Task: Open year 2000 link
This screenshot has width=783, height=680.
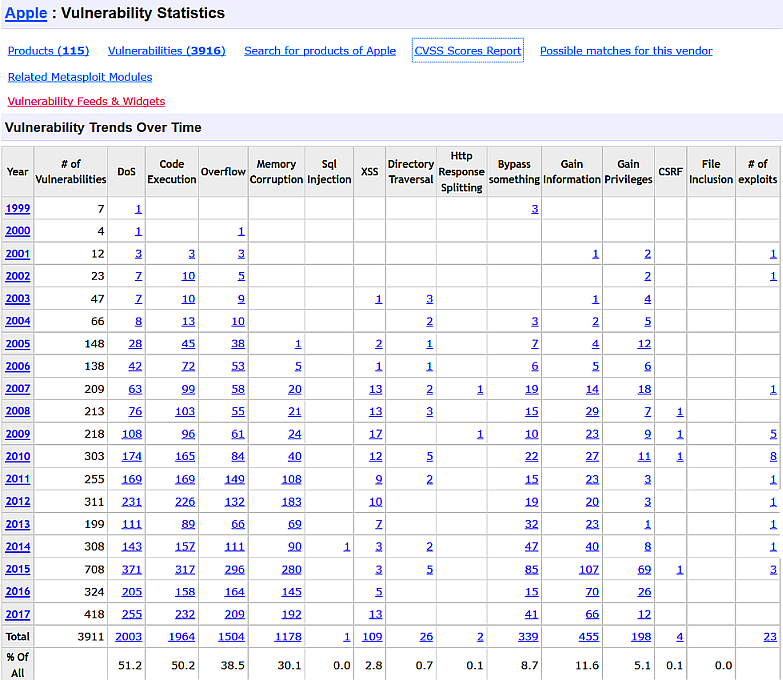Action: click(18, 231)
